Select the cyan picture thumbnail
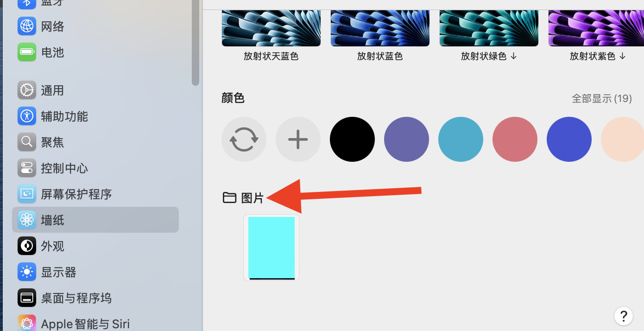The width and height of the screenshot is (644, 331). [x=271, y=248]
